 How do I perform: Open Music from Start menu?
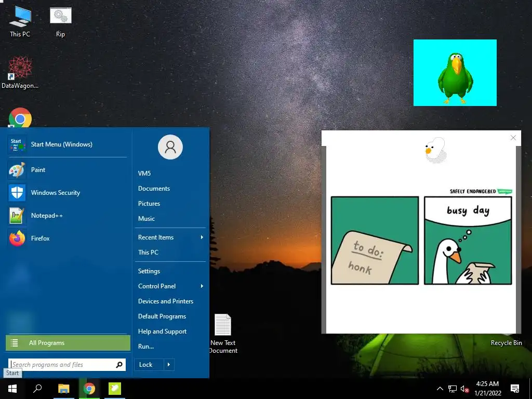(146, 219)
